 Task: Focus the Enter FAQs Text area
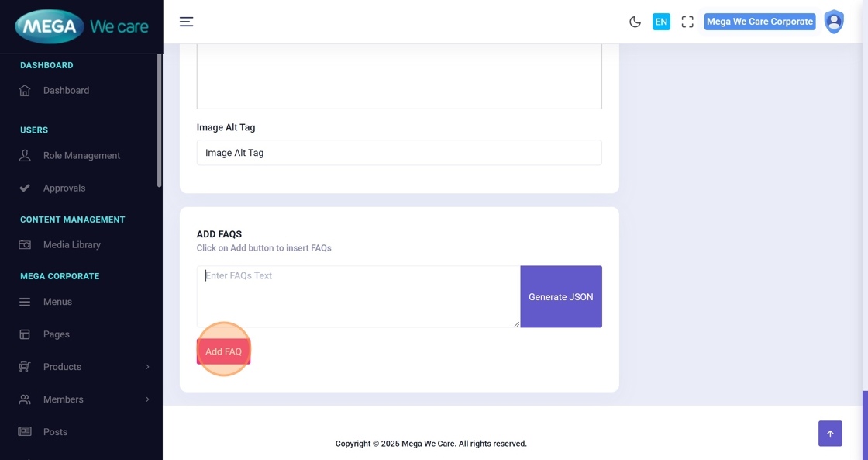[358, 296]
